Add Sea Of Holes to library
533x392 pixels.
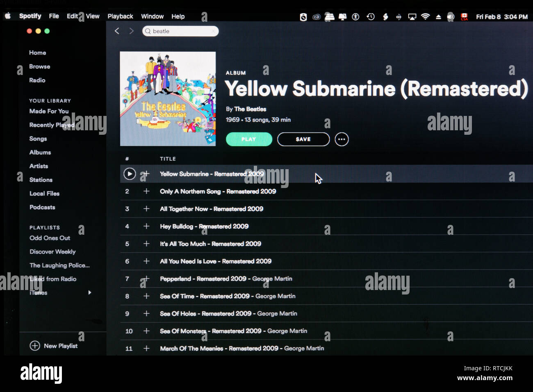[x=146, y=313]
